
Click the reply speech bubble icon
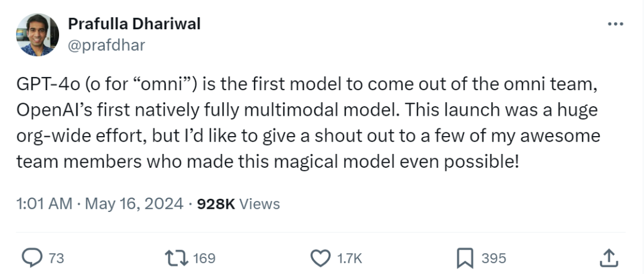(32, 258)
